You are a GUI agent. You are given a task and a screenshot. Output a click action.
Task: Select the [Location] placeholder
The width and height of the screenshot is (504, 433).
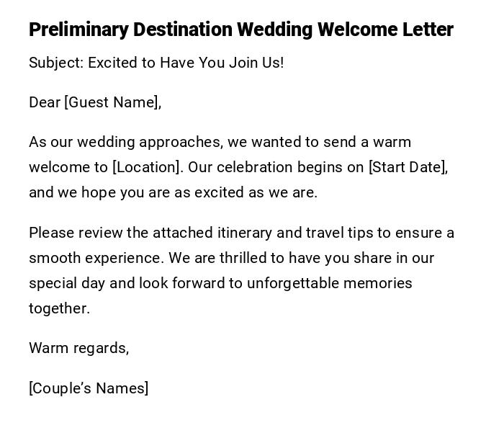point(147,167)
